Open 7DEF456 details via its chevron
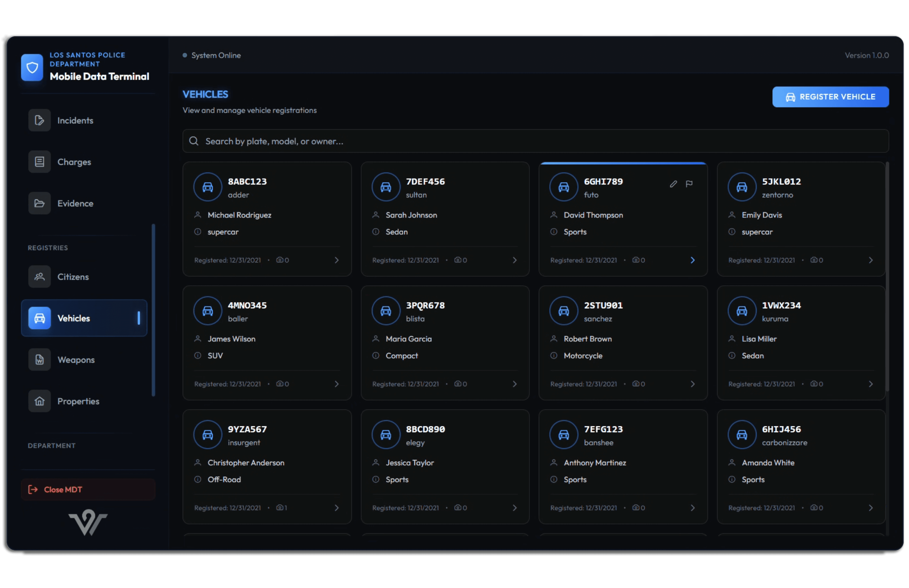The image size is (909, 588). 515,260
